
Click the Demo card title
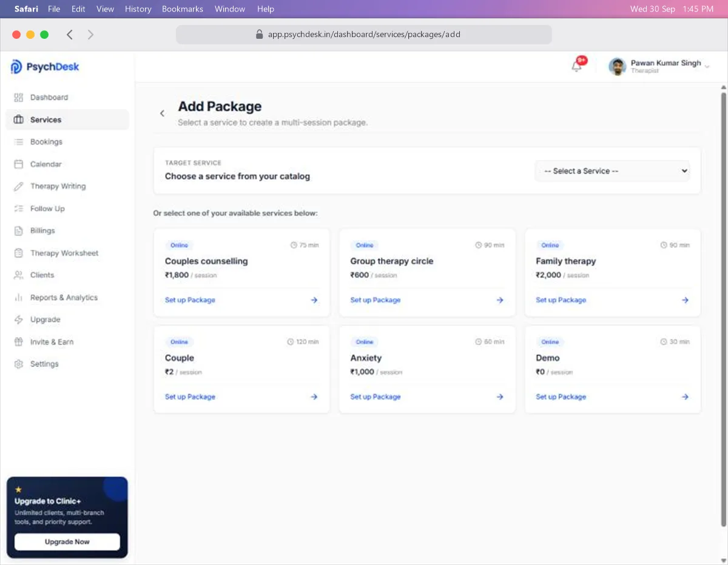pyautogui.click(x=548, y=358)
